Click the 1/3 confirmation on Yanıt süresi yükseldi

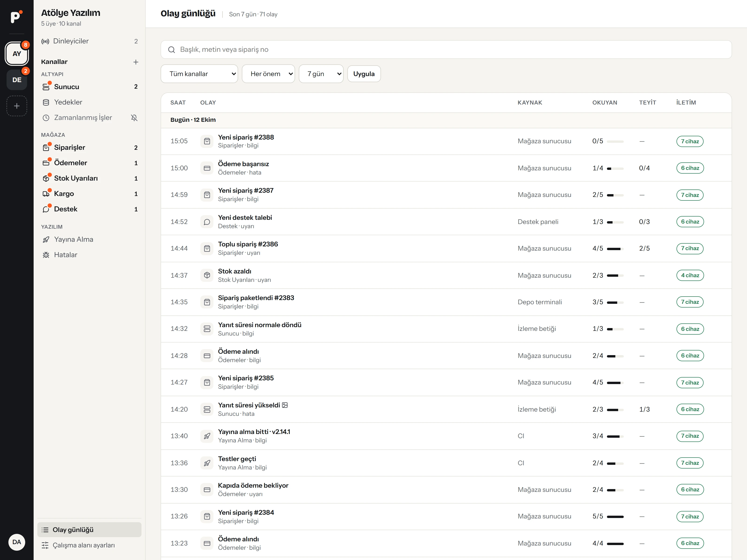tap(644, 409)
